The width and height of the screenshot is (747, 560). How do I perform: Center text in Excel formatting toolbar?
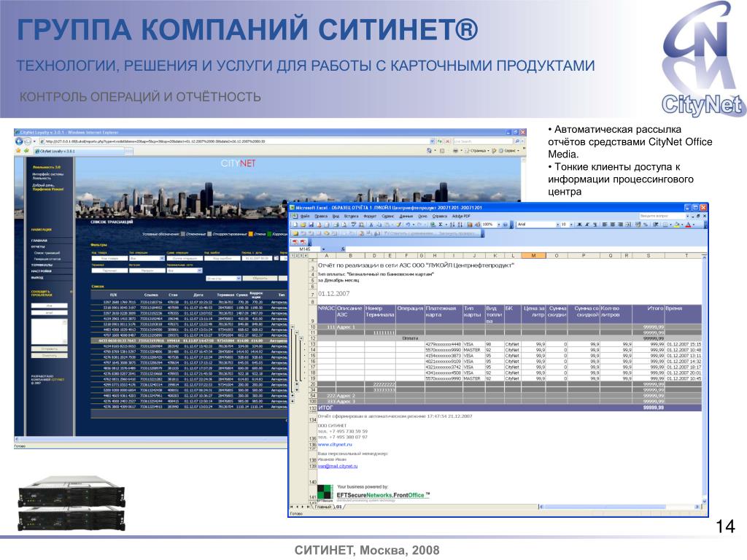click(613, 225)
